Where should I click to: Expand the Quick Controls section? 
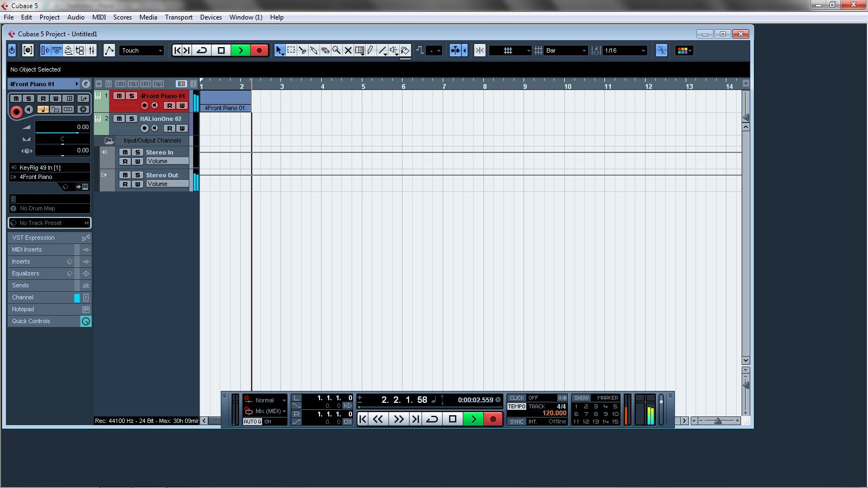[49, 321]
